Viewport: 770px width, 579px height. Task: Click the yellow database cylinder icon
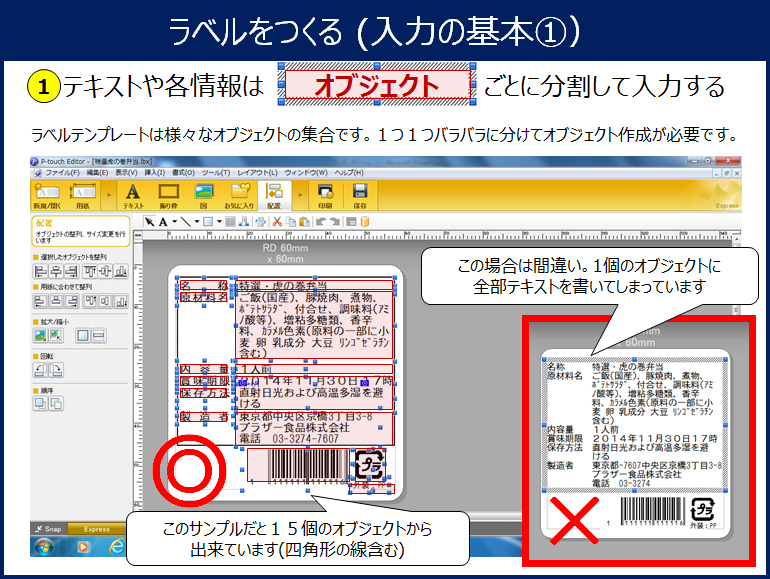(x=364, y=222)
